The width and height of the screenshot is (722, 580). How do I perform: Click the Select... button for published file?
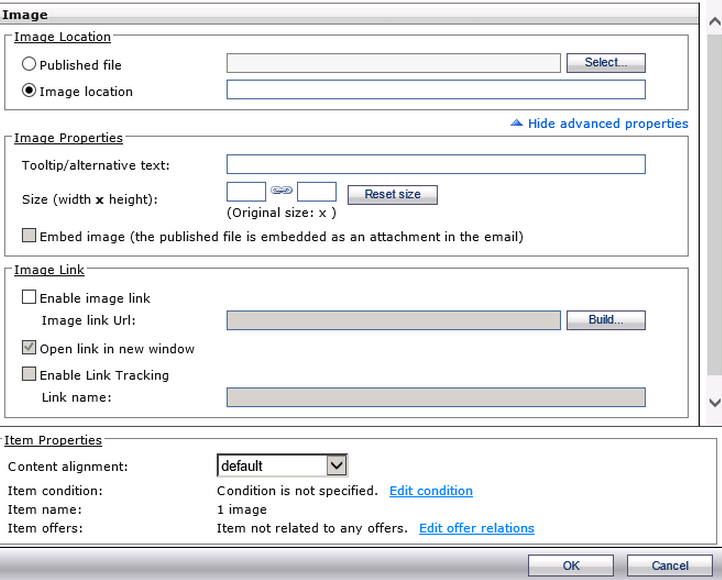click(606, 63)
